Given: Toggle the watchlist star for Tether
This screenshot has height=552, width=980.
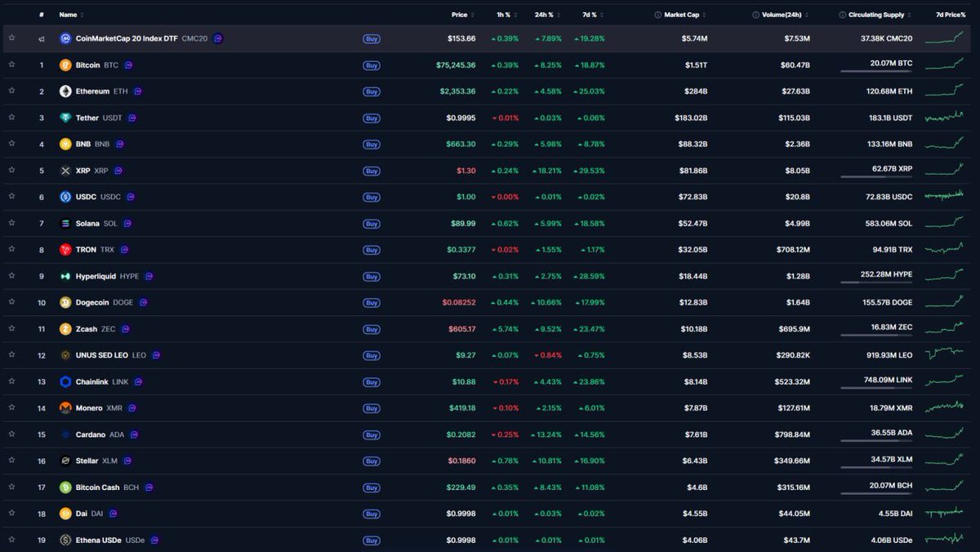Looking at the screenshot, I should tap(11, 118).
